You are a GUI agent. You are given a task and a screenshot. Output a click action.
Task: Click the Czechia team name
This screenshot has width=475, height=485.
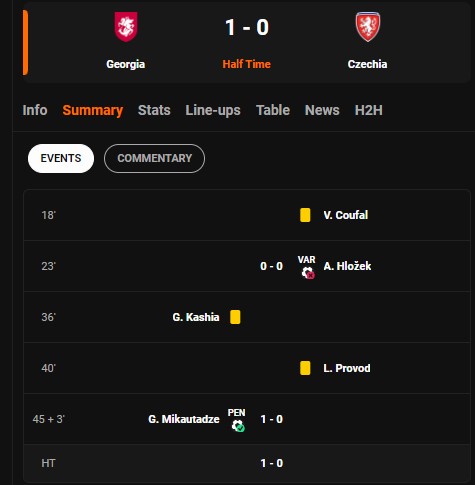tap(367, 64)
